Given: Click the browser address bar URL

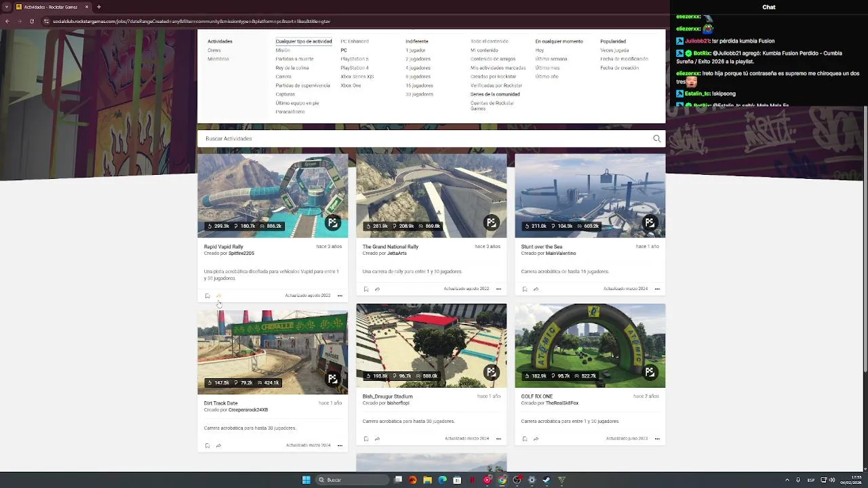Looking at the screenshot, I should pos(191,21).
